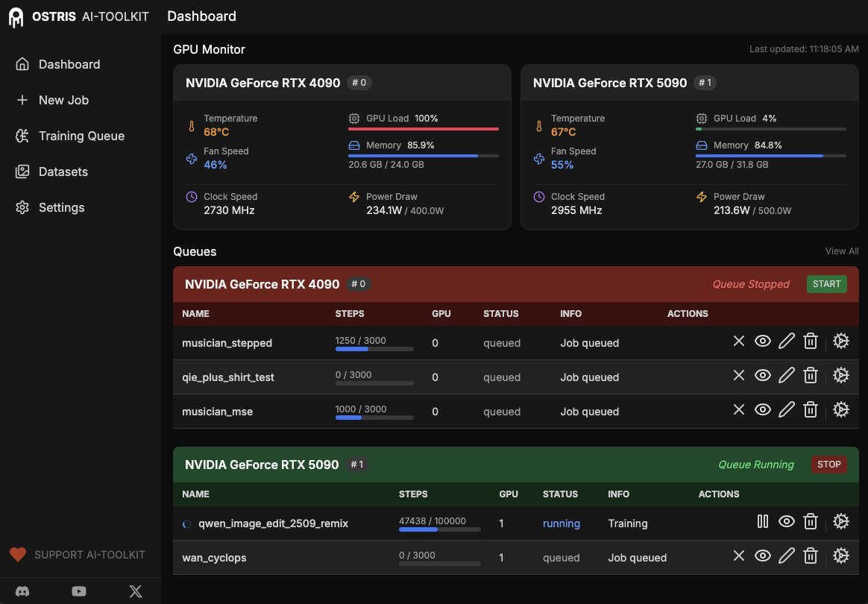
Task: Open settings gear for musician_mse job
Action: point(841,409)
